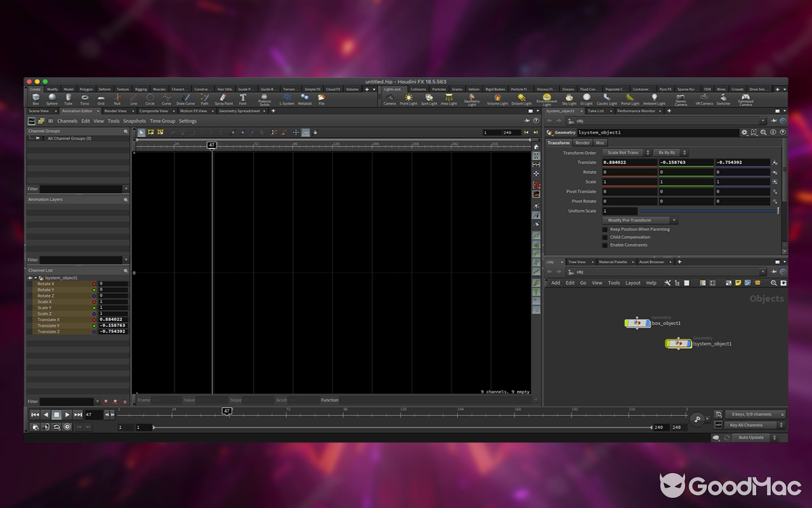Image resolution: width=812 pixels, height=508 pixels.
Task: Select the lsystem_object1 node in the network
Action: point(678,344)
